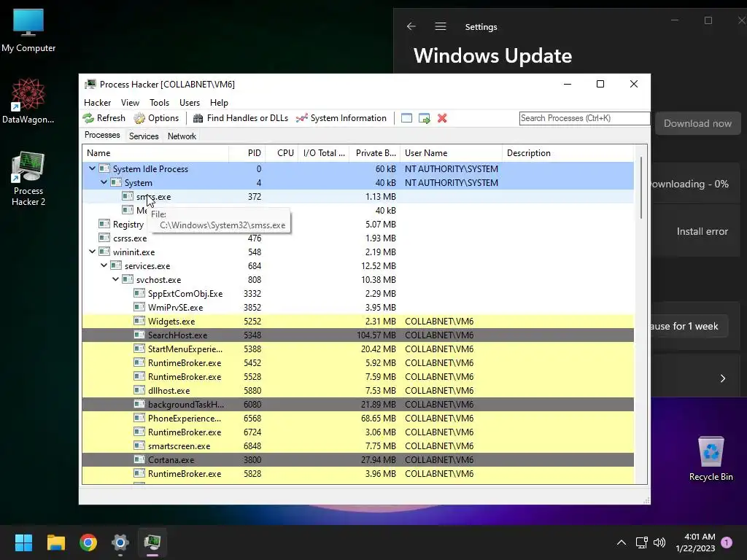
Task: Open Process Hacker 2 desktop shortcut
Action: [x=28, y=179]
